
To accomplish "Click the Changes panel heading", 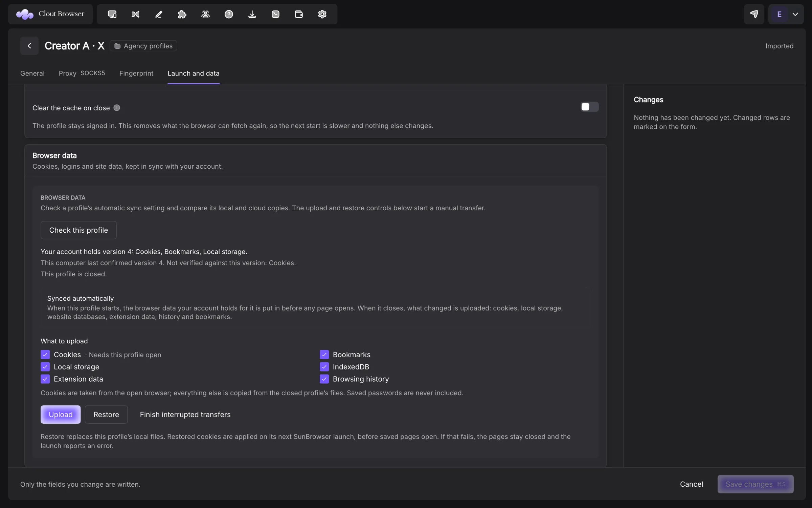I will (649, 100).
